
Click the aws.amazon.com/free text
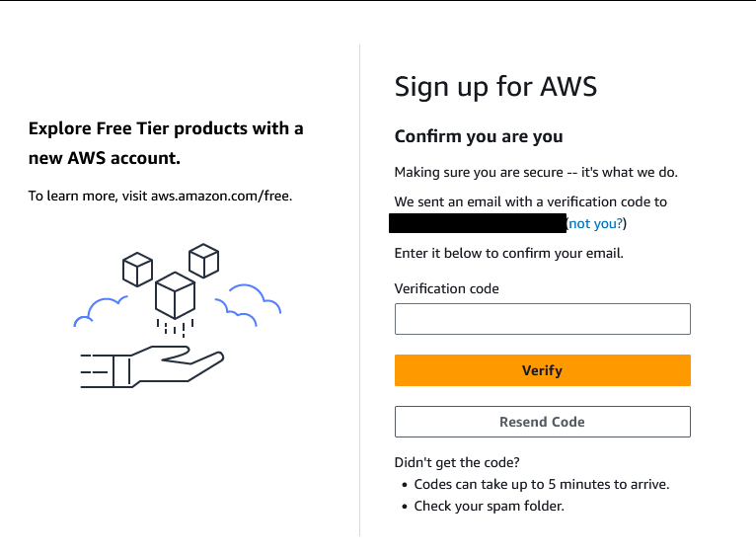221,196
